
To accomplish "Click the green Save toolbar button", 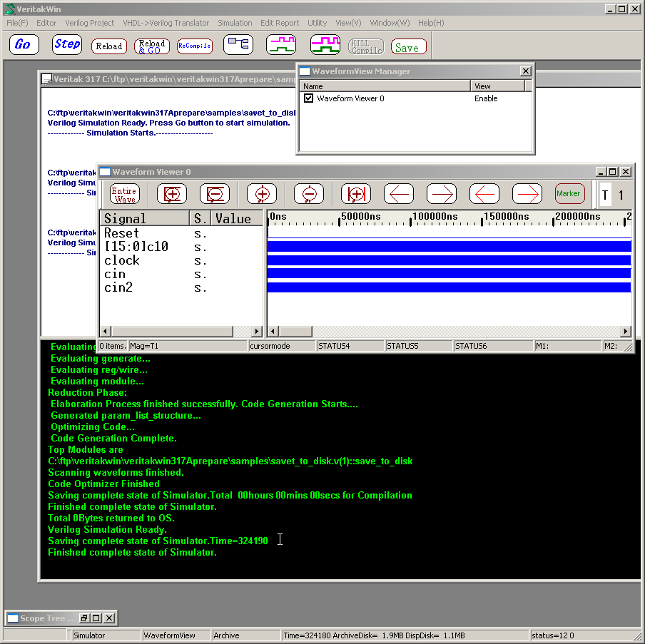I will [x=408, y=46].
